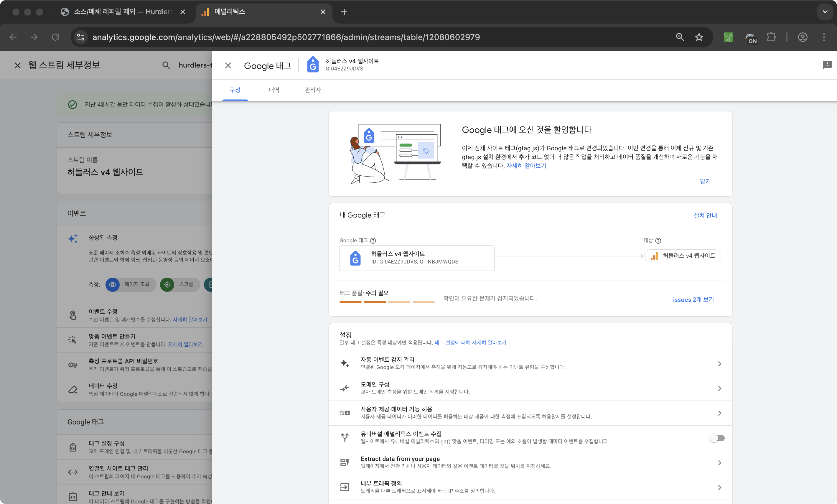Click the 연결된 사이트 태그 관리 code icon
Viewport: 837px width, 504px height.
click(73, 472)
